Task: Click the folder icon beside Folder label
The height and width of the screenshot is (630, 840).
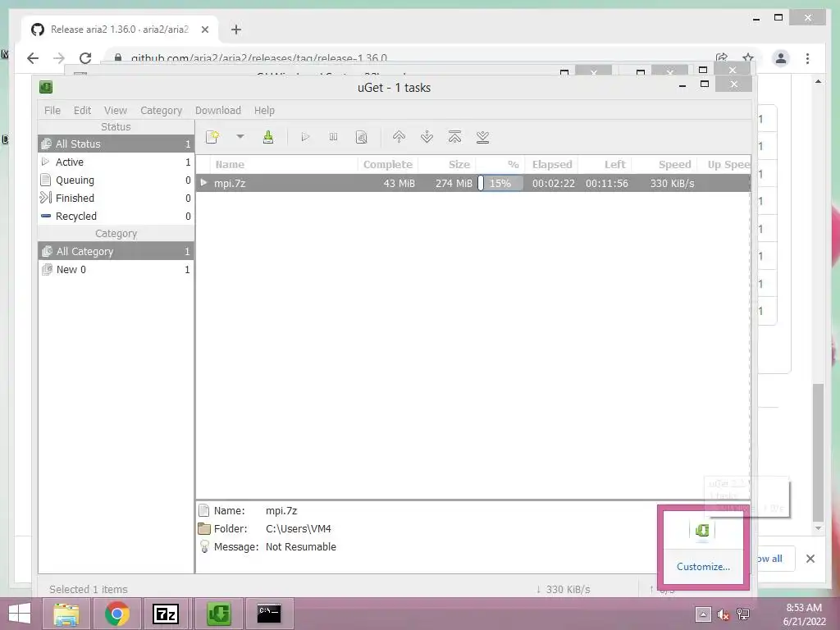Action: pyautogui.click(x=204, y=529)
